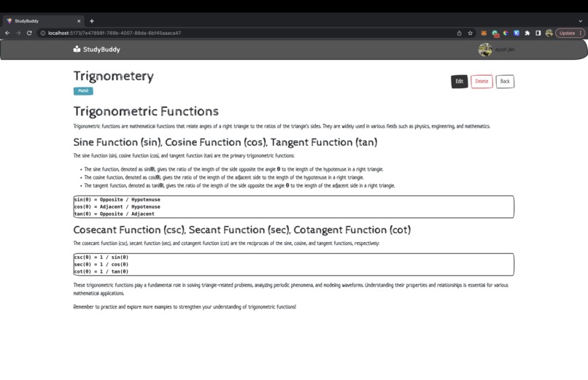Bookmark this page with the star icon
Viewport: 588px width, 380px height.
471,33
